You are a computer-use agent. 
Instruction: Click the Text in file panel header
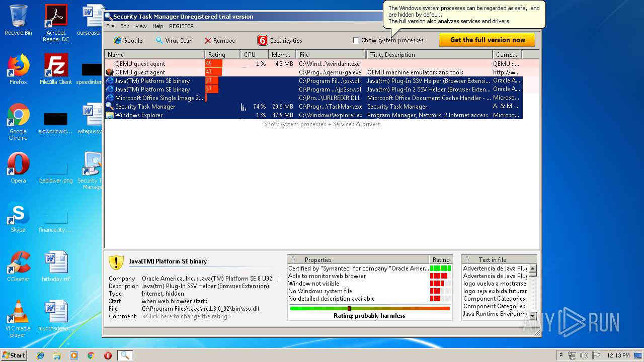click(499, 259)
